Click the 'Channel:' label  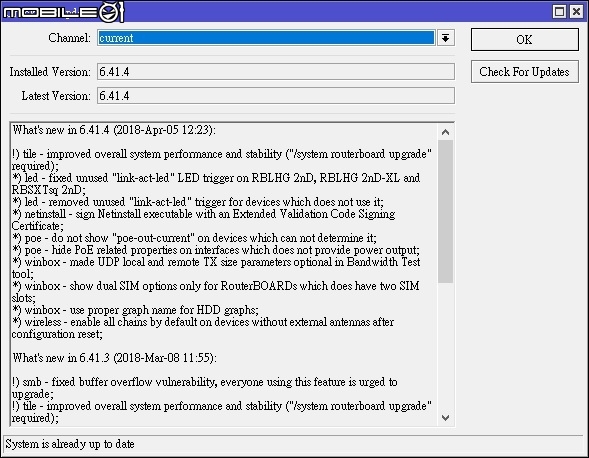coord(69,38)
